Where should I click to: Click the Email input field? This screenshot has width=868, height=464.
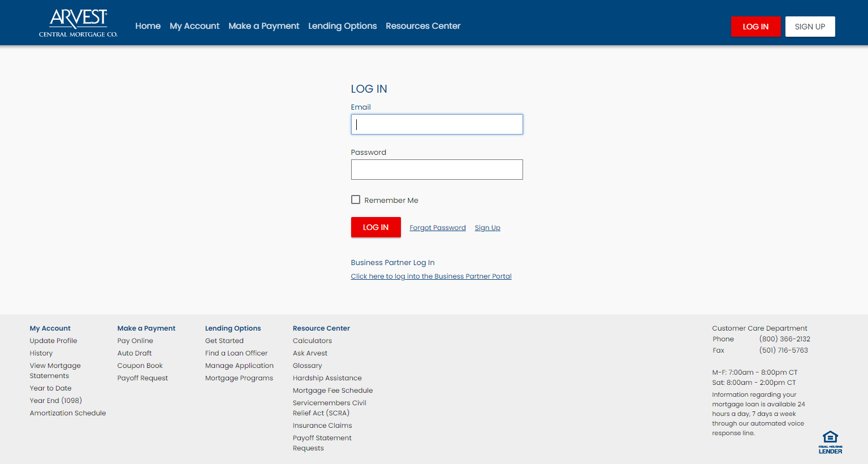click(437, 124)
